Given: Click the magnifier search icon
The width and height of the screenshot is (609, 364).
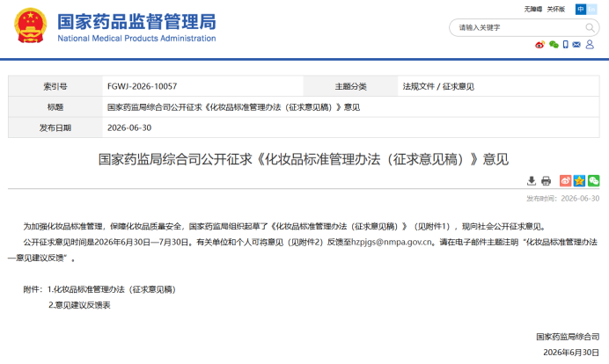Looking at the screenshot, I should pos(590,27).
